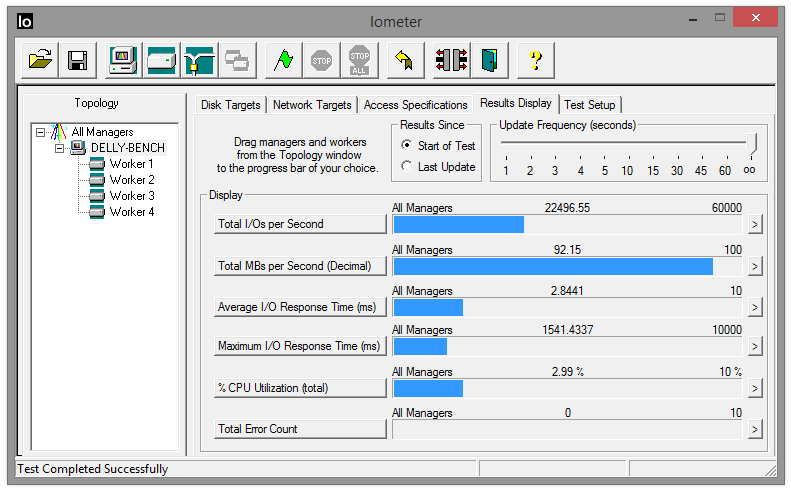Click the Update Frequency slider thumb
The width and height of the screenshot is (791, 491).
click(752, 143)
